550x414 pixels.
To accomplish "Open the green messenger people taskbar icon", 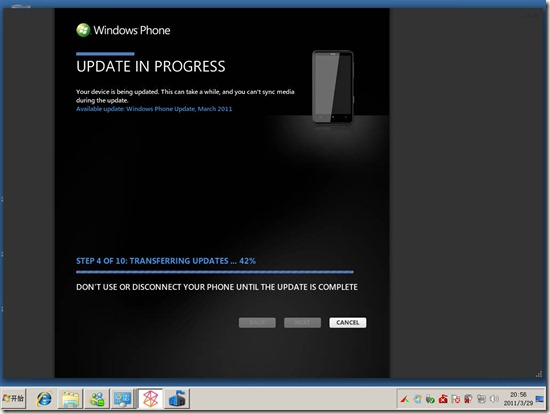I will point(97,399).
